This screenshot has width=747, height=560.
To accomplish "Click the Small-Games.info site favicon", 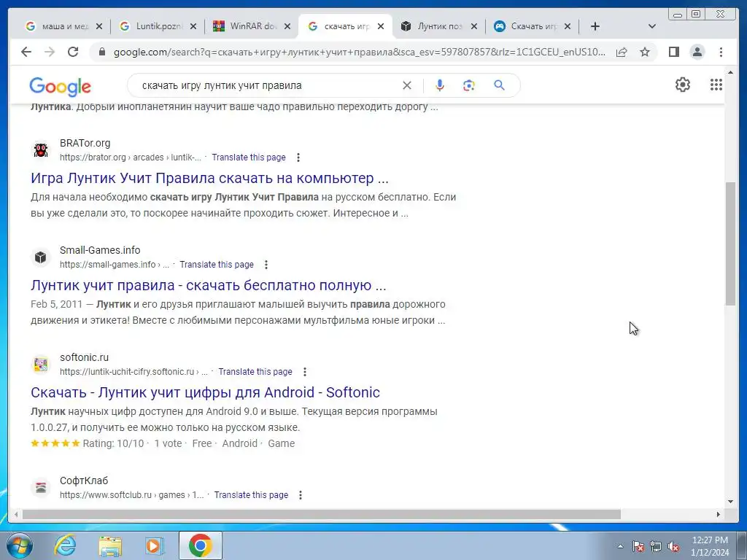I will [41, 257].
